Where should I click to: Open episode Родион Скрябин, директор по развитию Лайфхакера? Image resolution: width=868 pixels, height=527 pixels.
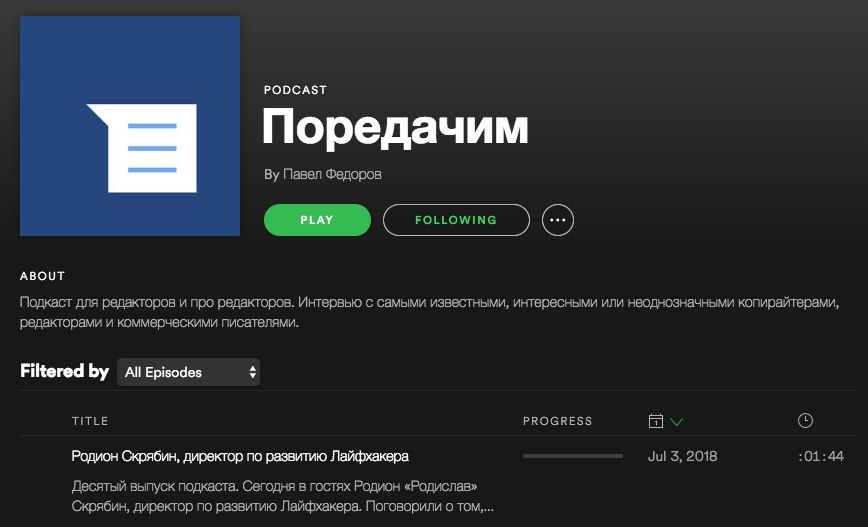240,456
